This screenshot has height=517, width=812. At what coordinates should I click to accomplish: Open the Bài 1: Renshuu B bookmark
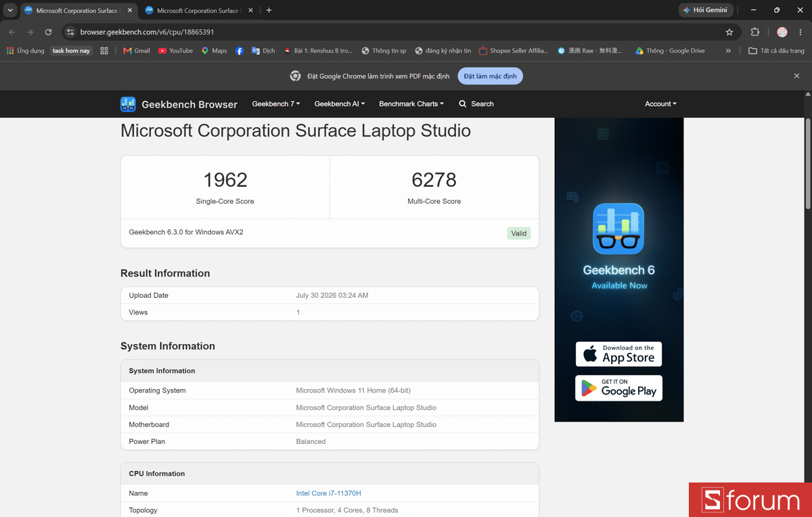(318, 51)
